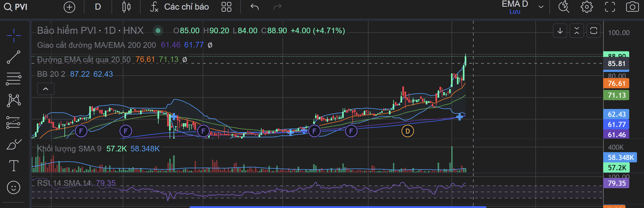Screen dimensions: 644x208
Task: Collapse the main price pane
Action: click(577, 31)
